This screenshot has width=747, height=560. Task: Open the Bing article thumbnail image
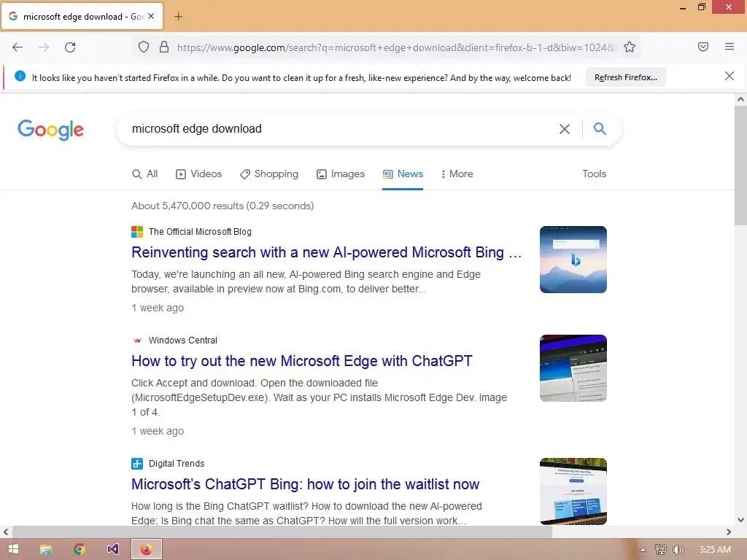click(x=573, y=260)
